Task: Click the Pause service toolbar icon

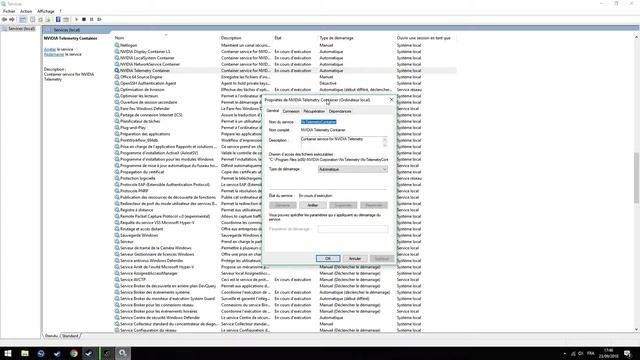Action: coord(91,20)
